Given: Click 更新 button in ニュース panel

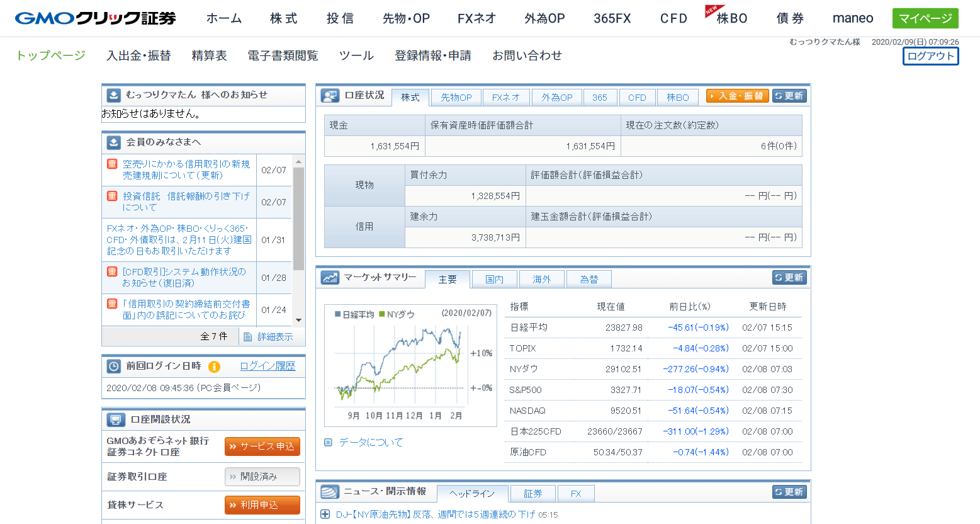Looking at the screenshot, I should point(789,492).
